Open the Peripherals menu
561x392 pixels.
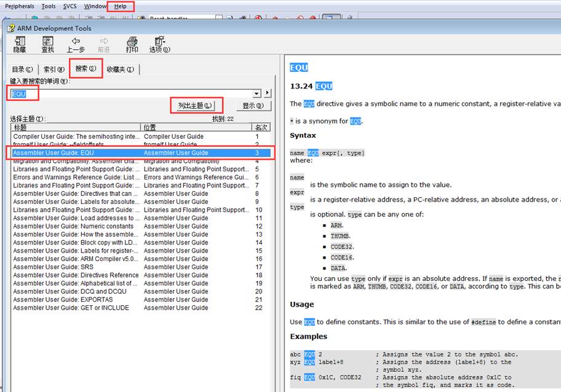(19, 6)
